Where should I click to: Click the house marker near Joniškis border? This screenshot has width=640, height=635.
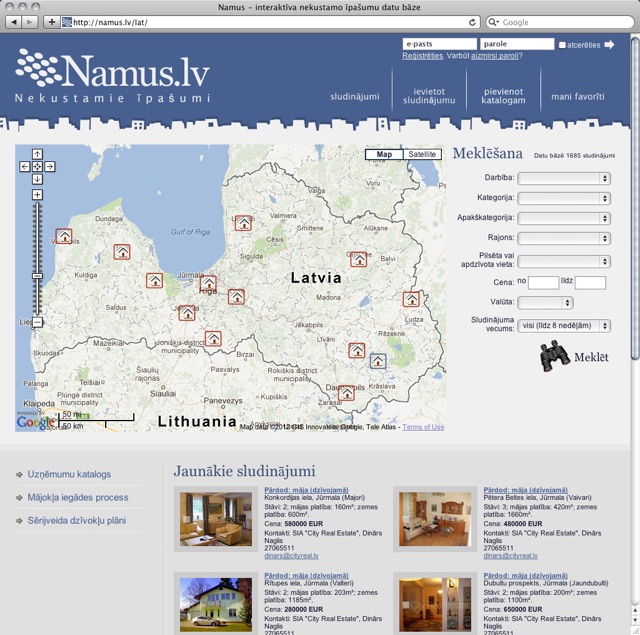[x=213, y=338]
